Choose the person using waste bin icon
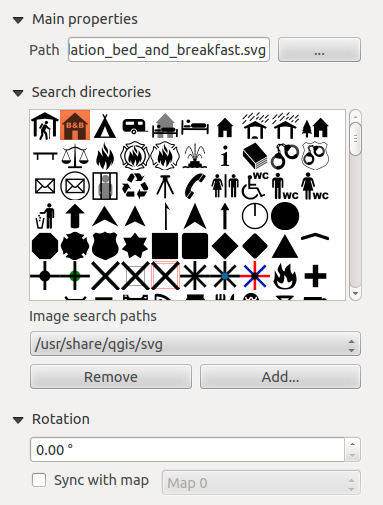This screenshot has width=383, height=505. tap(45, 216)
